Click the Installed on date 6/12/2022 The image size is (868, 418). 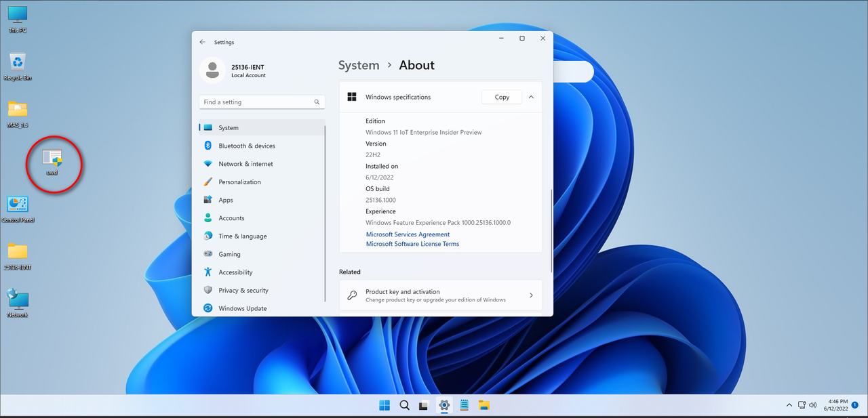[x=380, y=177]
